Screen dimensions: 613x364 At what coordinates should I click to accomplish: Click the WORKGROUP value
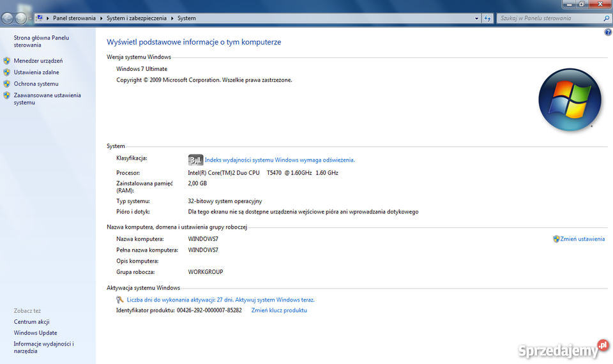point(205,272)
